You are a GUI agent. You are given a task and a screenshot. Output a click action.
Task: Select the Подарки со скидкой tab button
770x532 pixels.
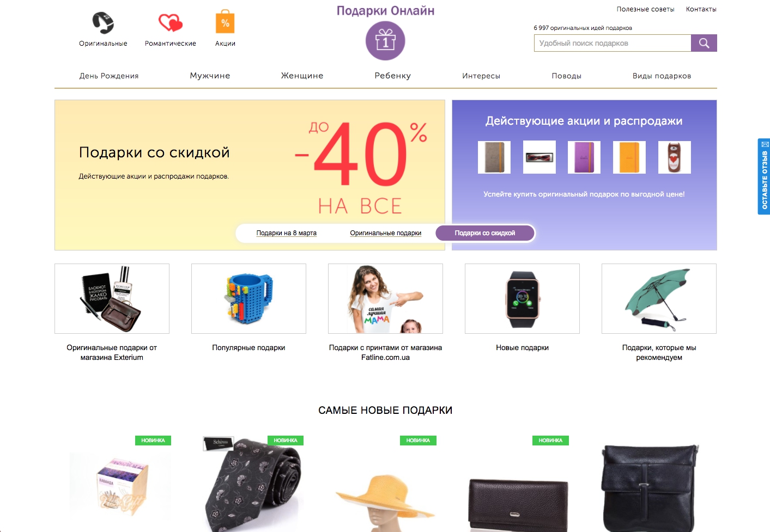485,233
